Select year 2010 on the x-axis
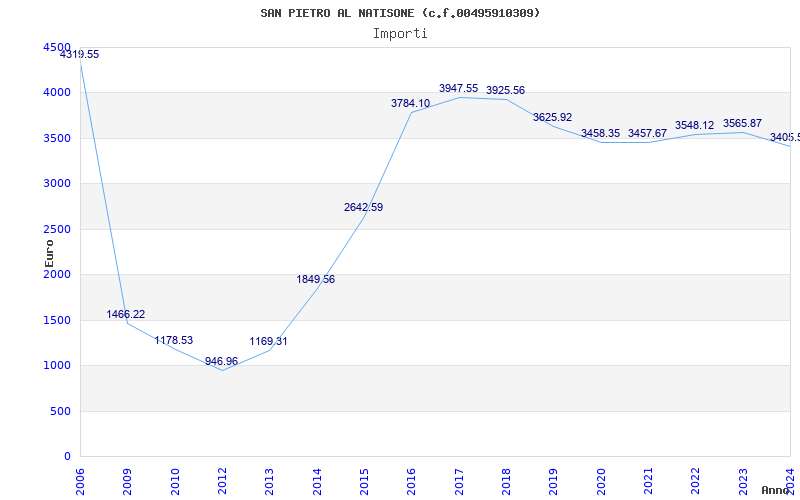 [175, 482]
